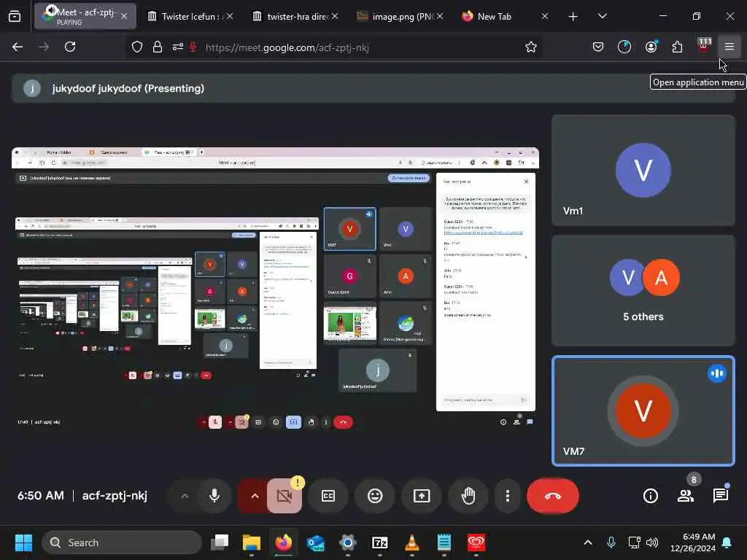747x560 pixels.
Task: Open the three-dot more options menu
Action: coord(508,496)
